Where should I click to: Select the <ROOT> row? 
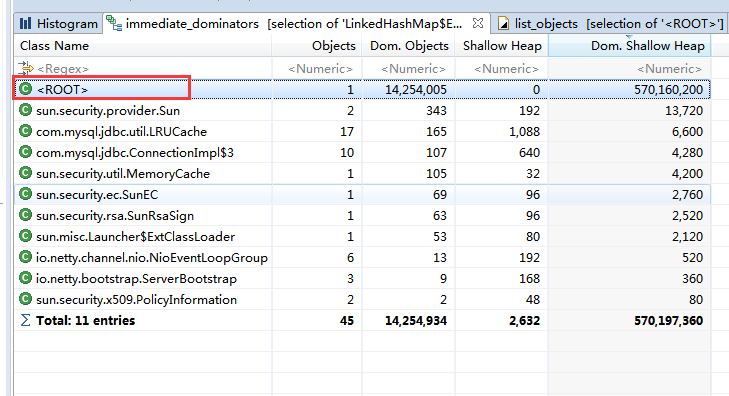point(362,89)
